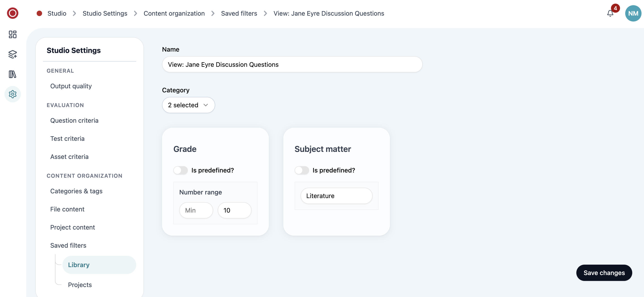Screen dimensions: 644x297
Task: Click the red app logo icon
Action: pos(12,13)
